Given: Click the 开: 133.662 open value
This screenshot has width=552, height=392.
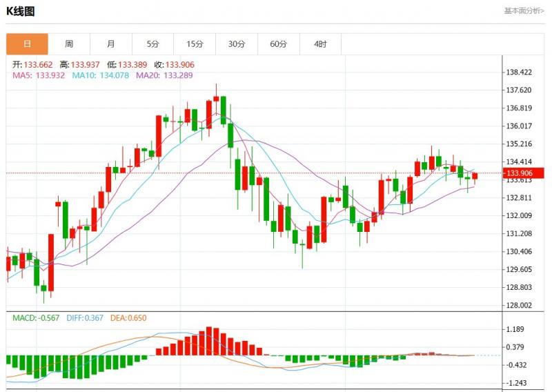Looking at the screenshot, I should (32, 65).
